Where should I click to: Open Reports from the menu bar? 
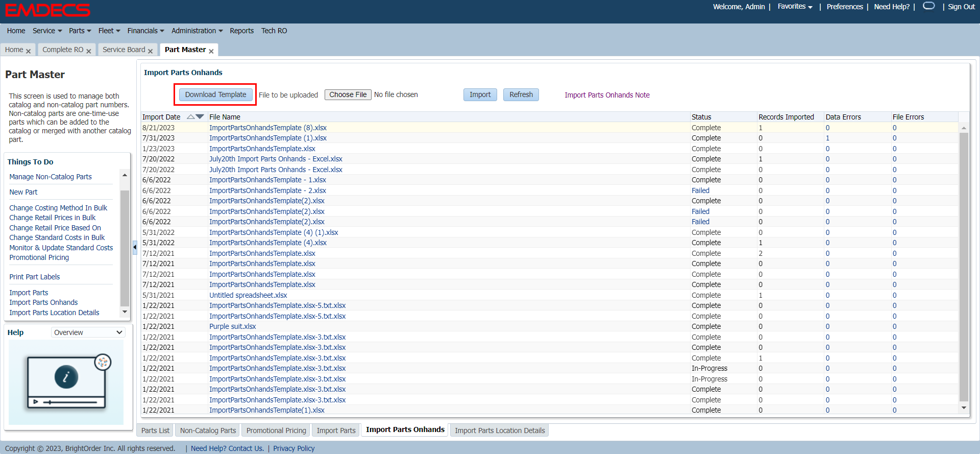click(241, 31)
